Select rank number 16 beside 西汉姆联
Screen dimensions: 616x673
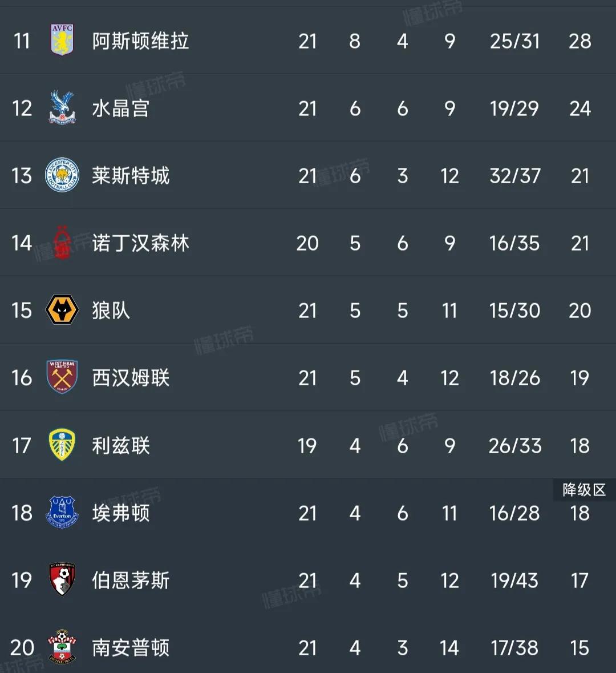point(22,378)
